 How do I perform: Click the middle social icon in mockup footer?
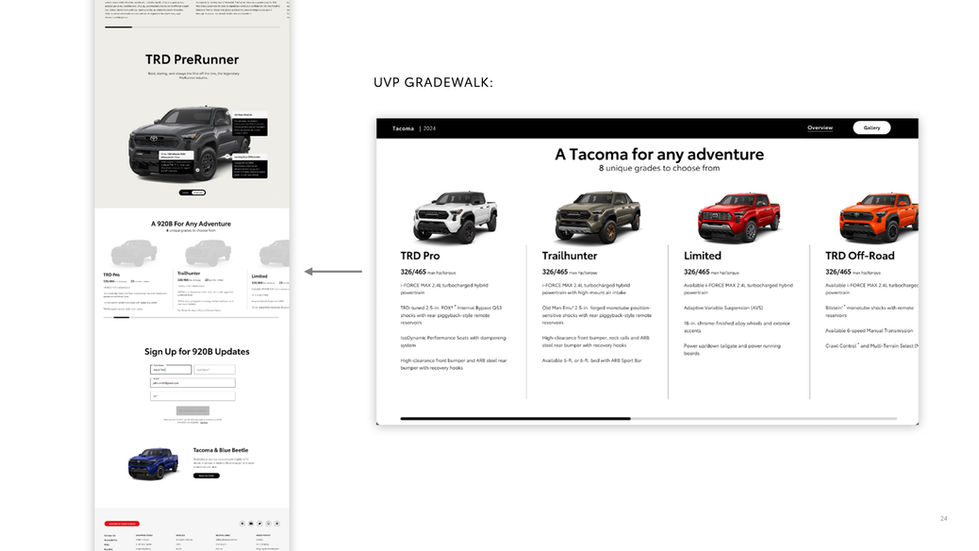coord(260,524)
